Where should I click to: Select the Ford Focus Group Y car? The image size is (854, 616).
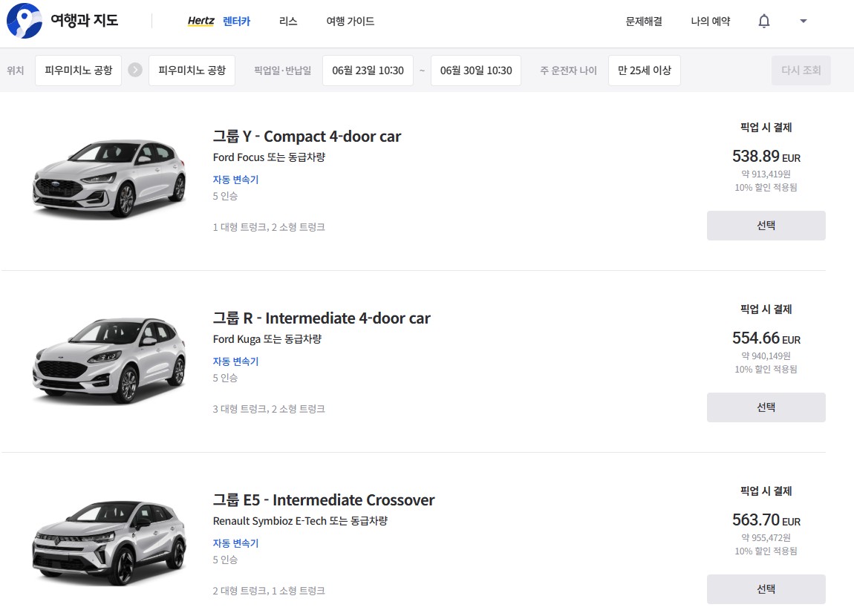766,226
